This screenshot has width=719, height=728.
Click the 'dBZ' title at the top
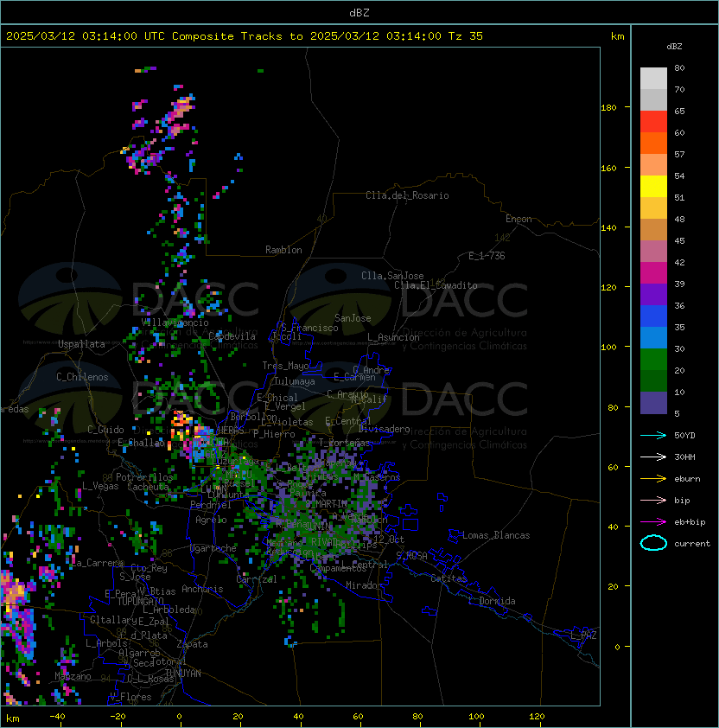(359, 13)
